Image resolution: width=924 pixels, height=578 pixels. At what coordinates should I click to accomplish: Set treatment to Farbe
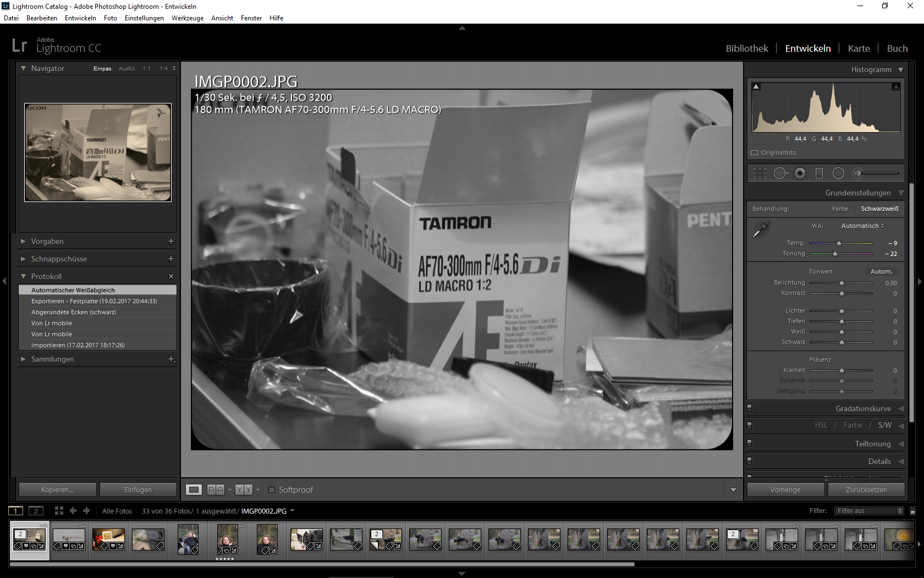840,209
